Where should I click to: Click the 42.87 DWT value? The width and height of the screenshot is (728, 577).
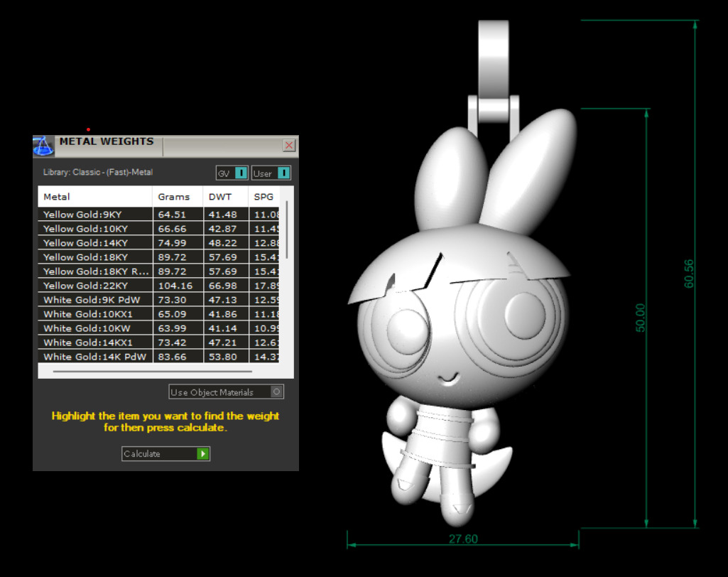point(223,229)
